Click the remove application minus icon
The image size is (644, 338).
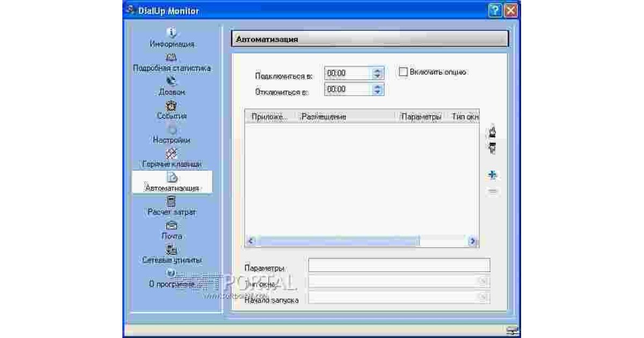(x=492, y=190)
